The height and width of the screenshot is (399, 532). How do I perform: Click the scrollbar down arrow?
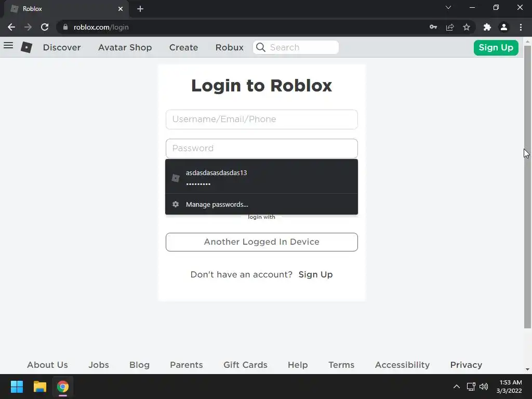(x=527, y=369)
